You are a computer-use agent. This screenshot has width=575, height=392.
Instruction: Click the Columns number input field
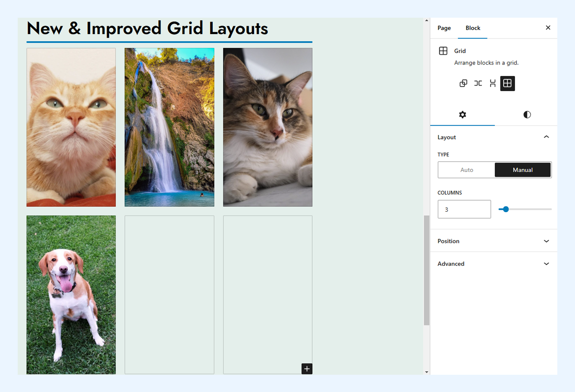point(464,209)
